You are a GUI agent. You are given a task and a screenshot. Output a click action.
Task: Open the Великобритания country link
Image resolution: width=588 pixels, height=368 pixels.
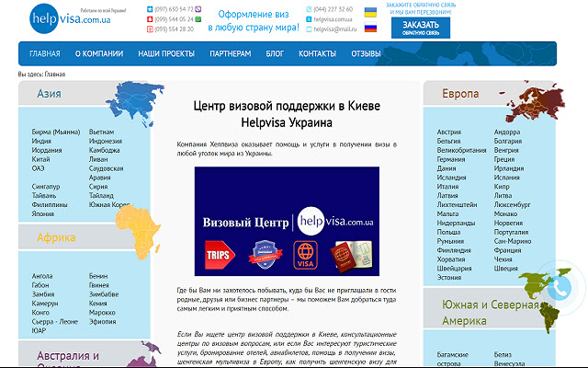click(461, 150)
